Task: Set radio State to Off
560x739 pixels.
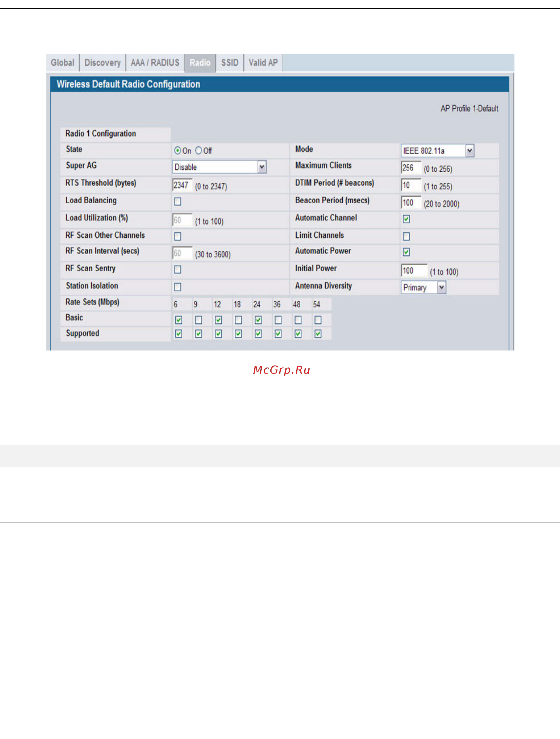Action: (199, 151)
